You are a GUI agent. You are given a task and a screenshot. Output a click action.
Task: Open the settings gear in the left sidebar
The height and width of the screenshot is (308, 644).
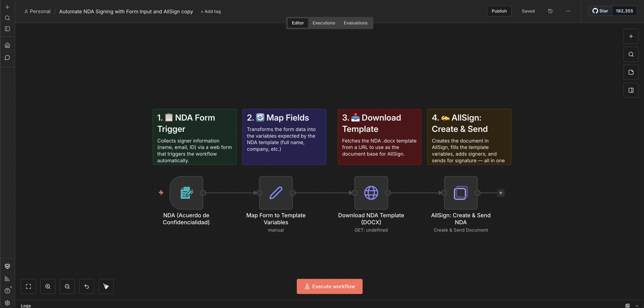click(x=7, y=303)
